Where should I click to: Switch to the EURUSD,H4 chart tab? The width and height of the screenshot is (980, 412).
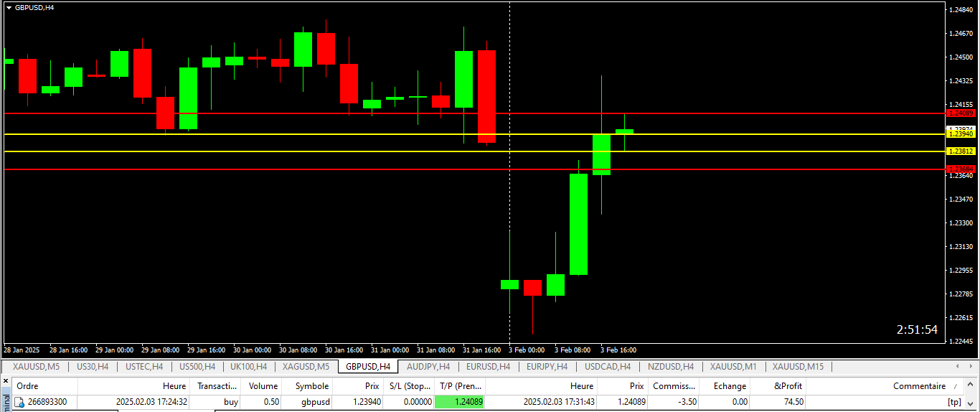[488, 367]
